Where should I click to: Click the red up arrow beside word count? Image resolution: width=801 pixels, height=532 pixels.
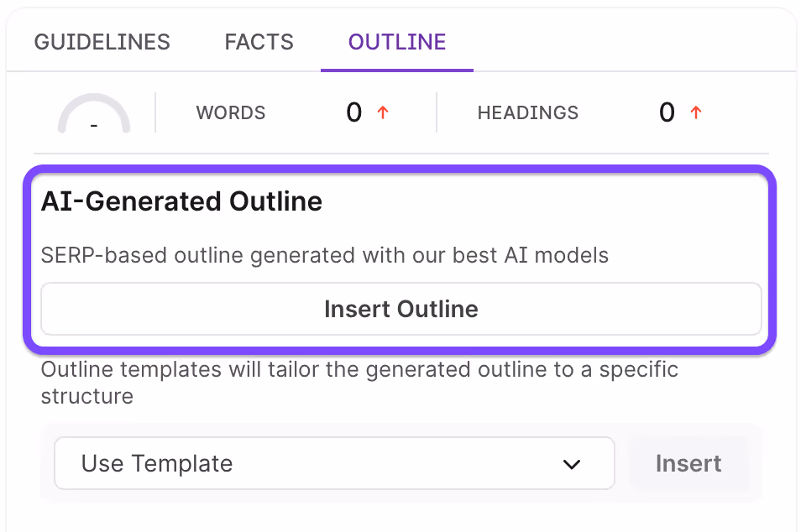coord(383,112)
